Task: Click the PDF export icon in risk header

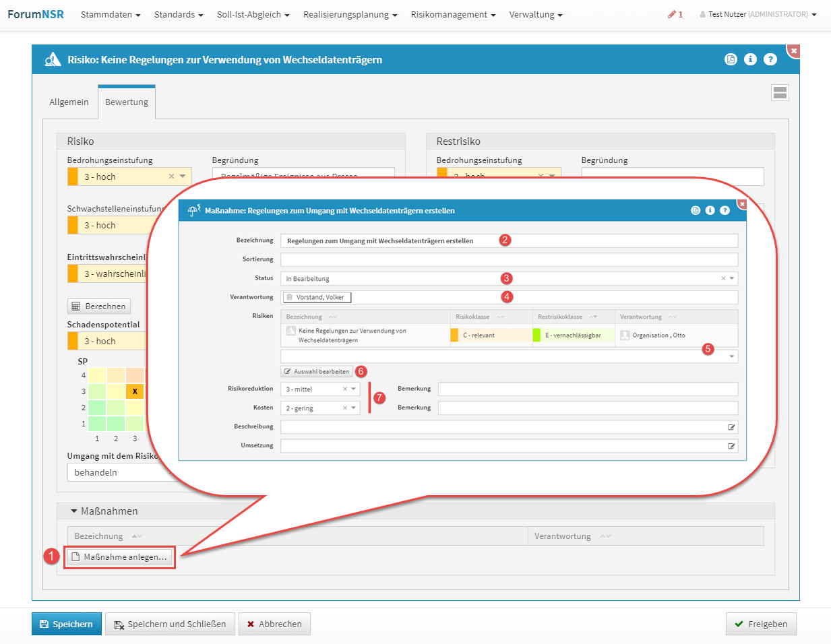Action: coord(731,59)
